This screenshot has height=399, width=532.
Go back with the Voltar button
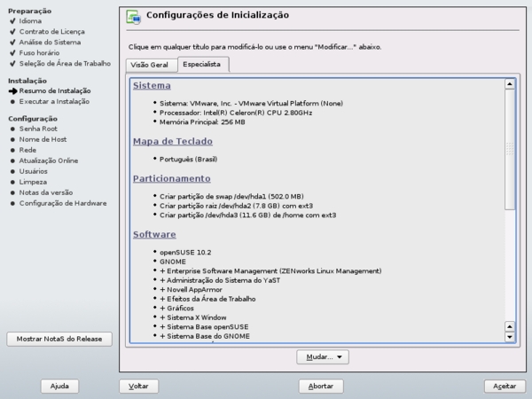[139, 386]
